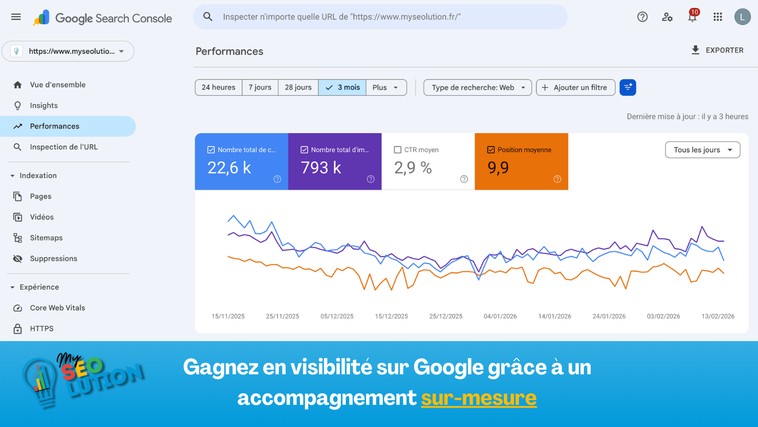
Task: Click Ajouter un filtre button
Action: click(x=575, y=88)
